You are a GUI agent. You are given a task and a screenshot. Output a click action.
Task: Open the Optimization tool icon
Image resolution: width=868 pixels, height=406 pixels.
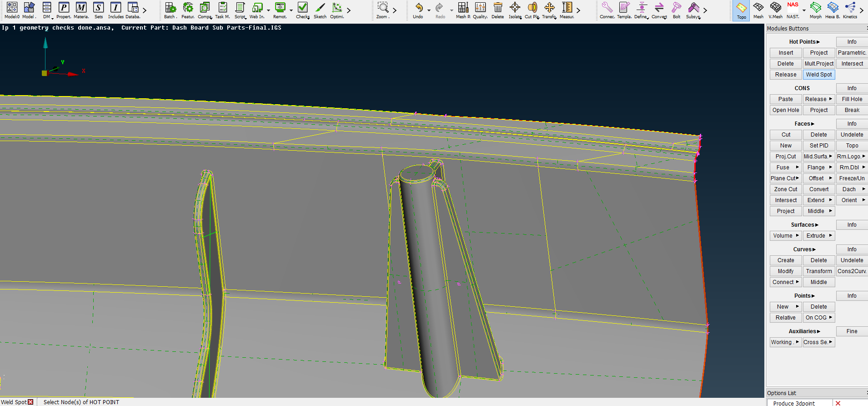tap(337, 10)
